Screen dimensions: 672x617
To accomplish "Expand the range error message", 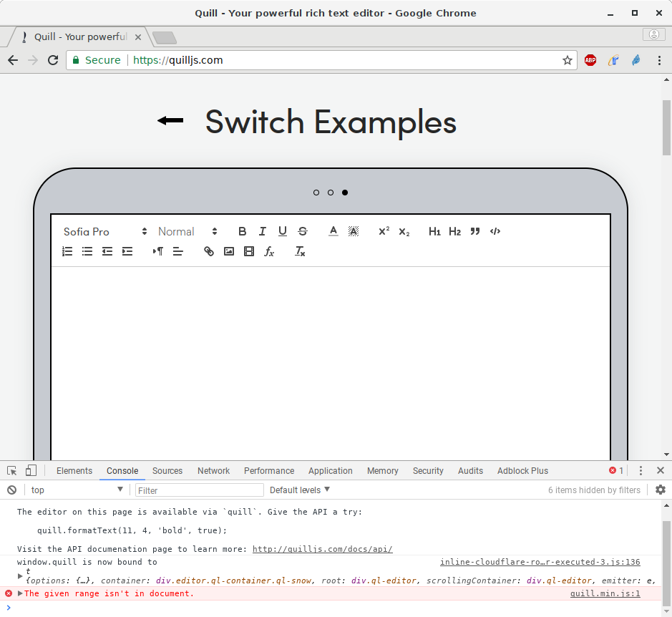I will 20,593.
